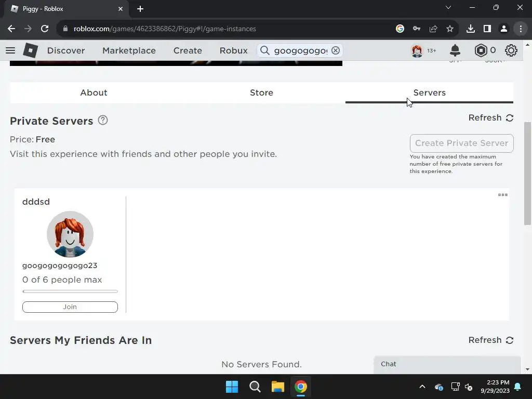Close the Piggy - Roblox tab
This screenshot has width=532, height=399.
click(121, 9)
